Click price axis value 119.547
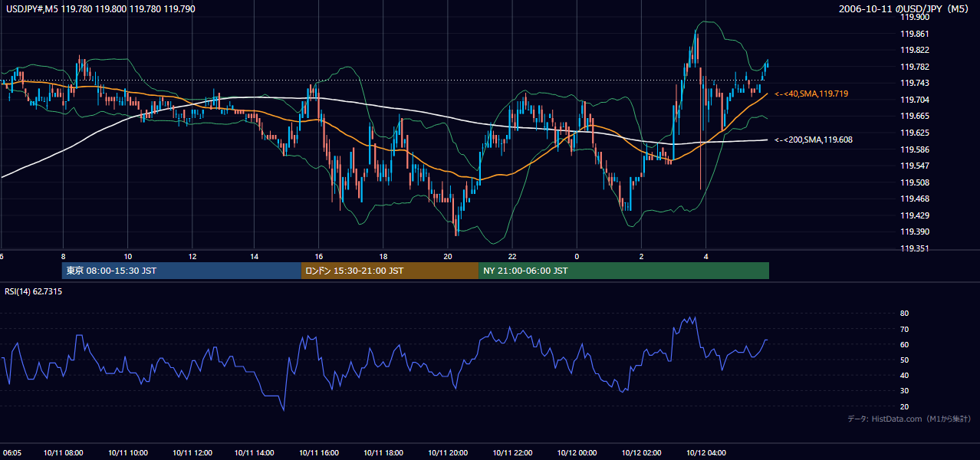 913,166
